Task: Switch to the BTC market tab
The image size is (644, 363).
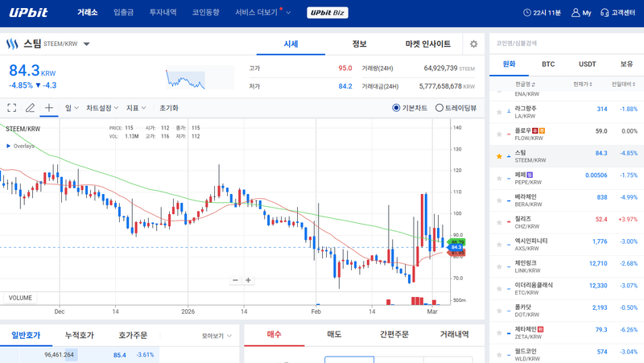Action: point(548,64)
